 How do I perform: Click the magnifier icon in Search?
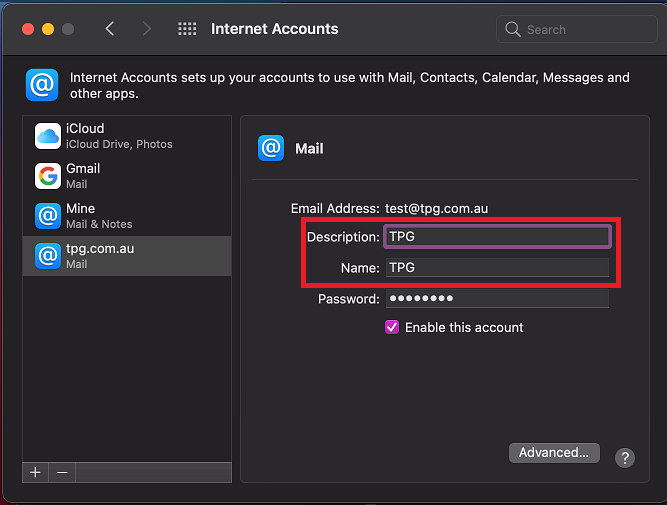tap(513, 29)
